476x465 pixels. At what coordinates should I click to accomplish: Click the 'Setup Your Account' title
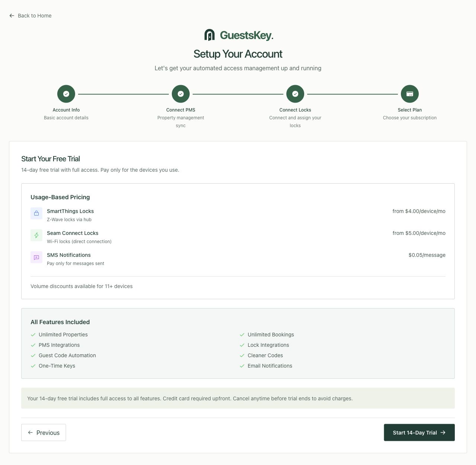point(238,54)
